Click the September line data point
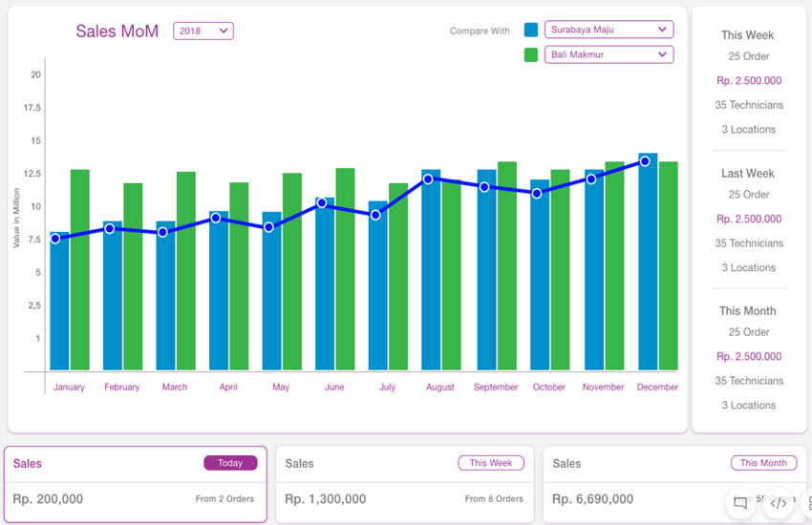812x525 pixels. click(x=484, y=187)
